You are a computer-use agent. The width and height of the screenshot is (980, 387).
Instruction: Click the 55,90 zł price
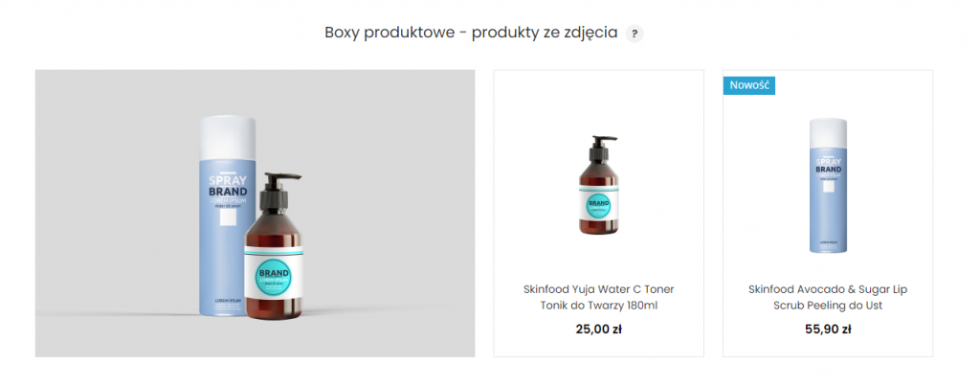(x=828, y=330)
